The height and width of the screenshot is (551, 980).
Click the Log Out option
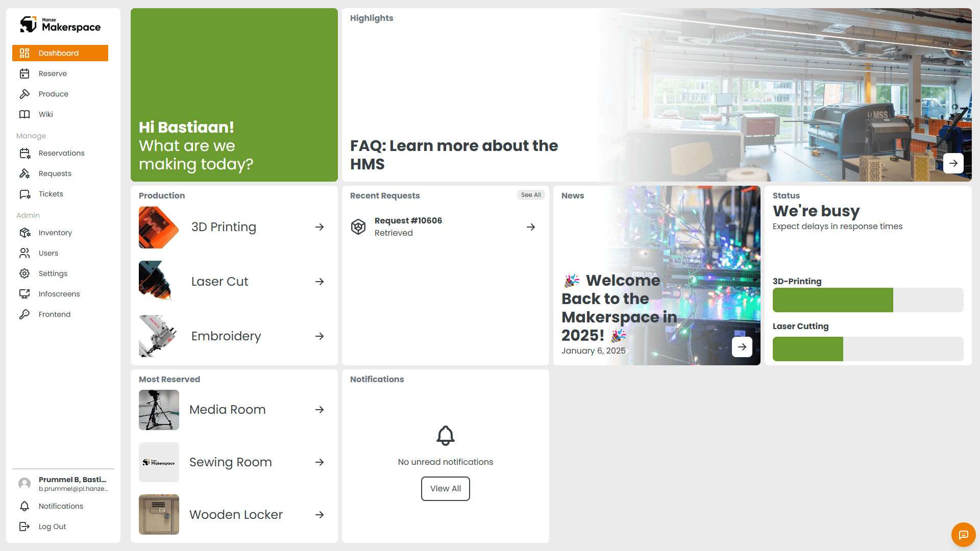[x=52, y=527]
